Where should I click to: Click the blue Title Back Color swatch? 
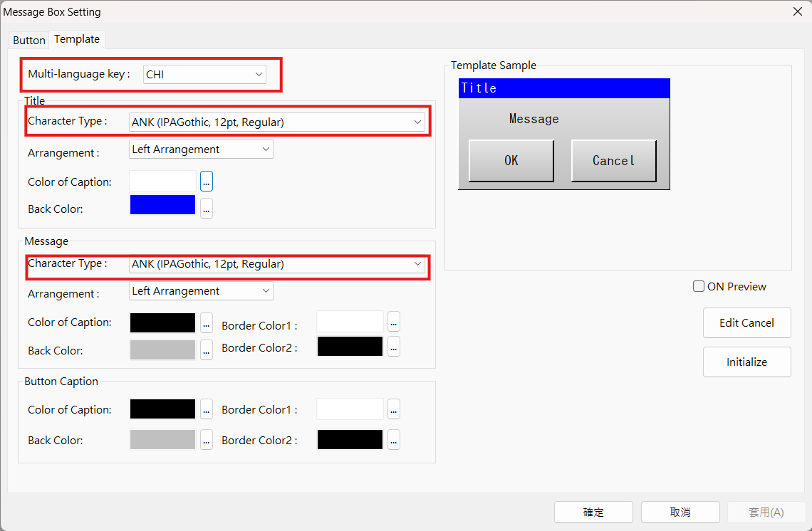tap(162, 205)
